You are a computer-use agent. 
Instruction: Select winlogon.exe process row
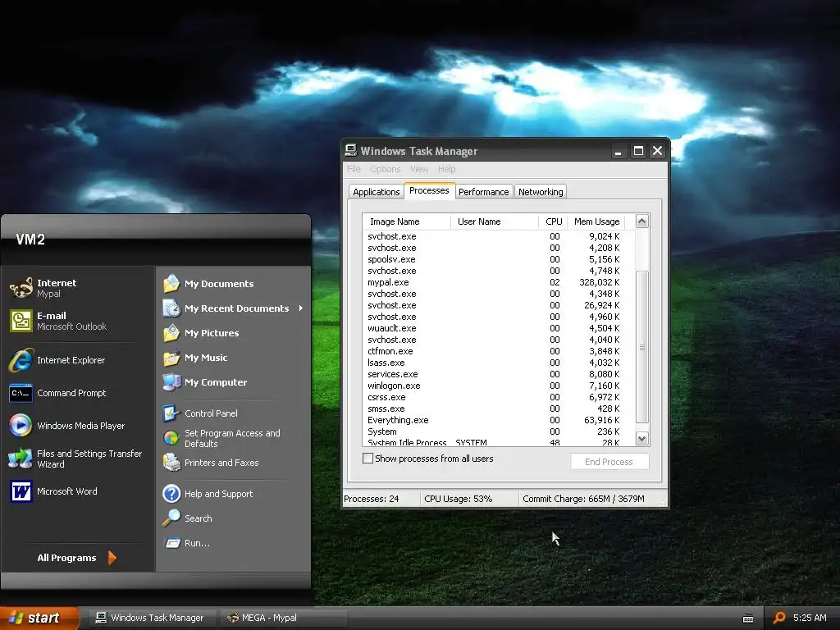(x=493, y=386)
